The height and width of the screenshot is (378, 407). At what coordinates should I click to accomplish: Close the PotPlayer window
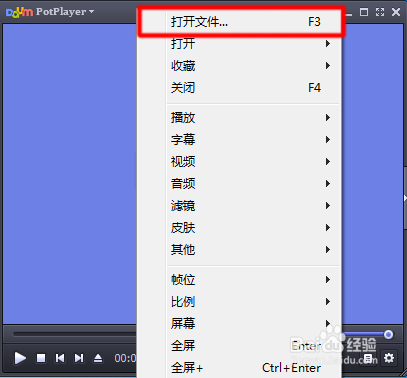click(396, 12)
